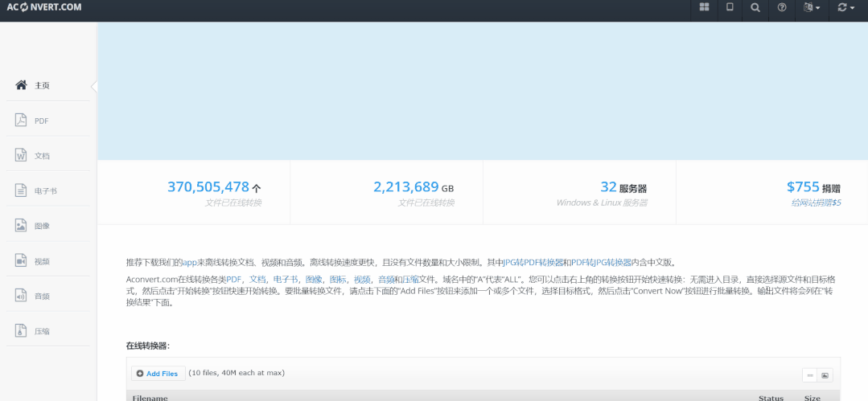Click the Add Files button
868x401 pixels.
(x=158, y=374)
